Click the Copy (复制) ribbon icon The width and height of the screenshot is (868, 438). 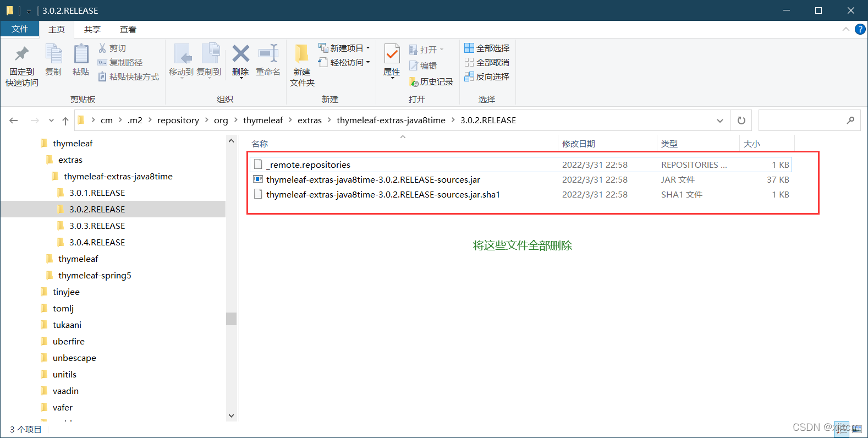(x=53, y=61)
